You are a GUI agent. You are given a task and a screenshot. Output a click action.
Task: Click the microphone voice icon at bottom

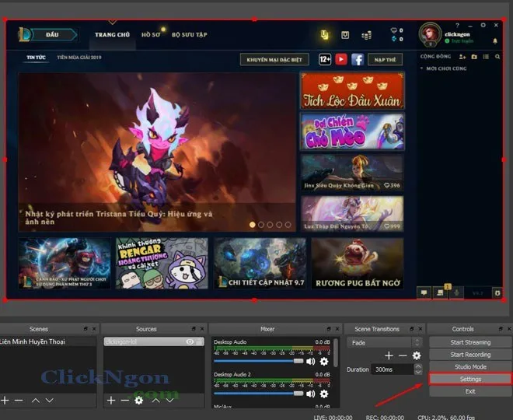(456, 292)
